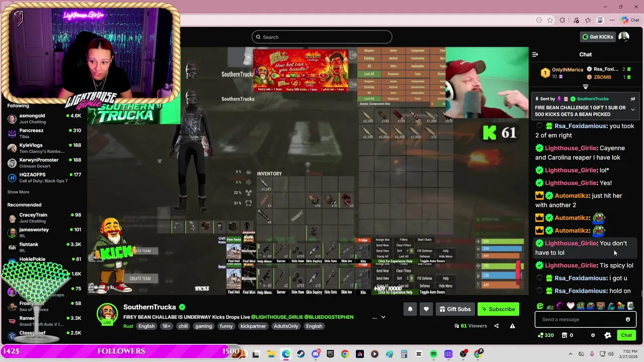Click Lighthouse_Girlie username on 'Tis spicy lol' message
644x362 pixels.
[x=571, y=265]
